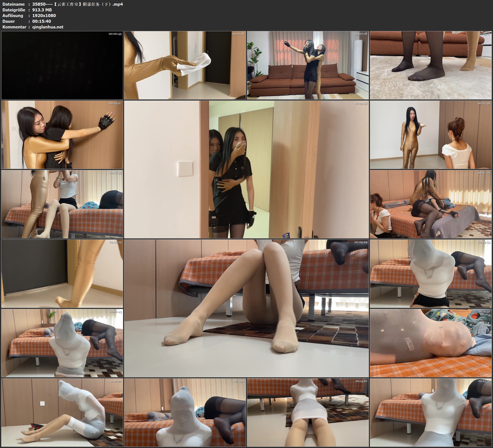Open the large thumbnail at 00:09:04
Screen dimensions: 493x448
[x=246, y=308]
